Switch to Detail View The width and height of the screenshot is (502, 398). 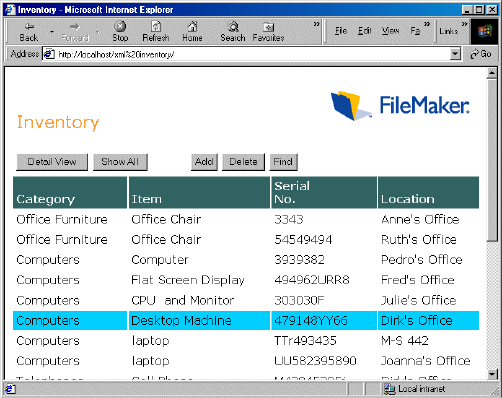point(52,162)
